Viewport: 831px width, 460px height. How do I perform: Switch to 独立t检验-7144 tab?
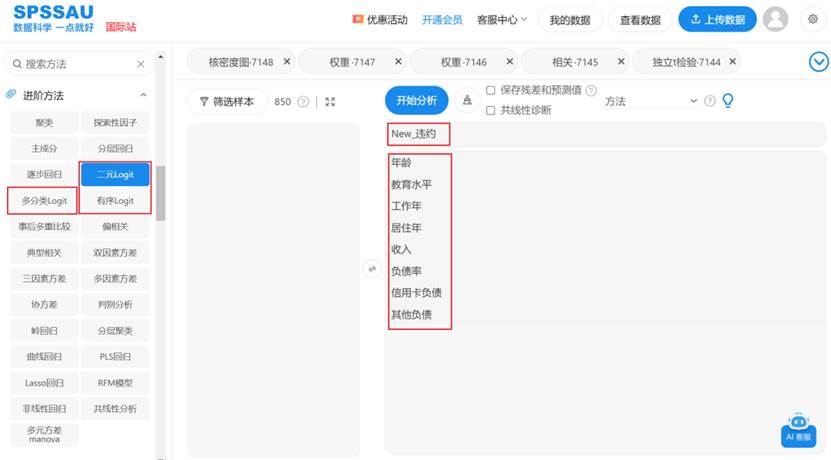point(686,62)
